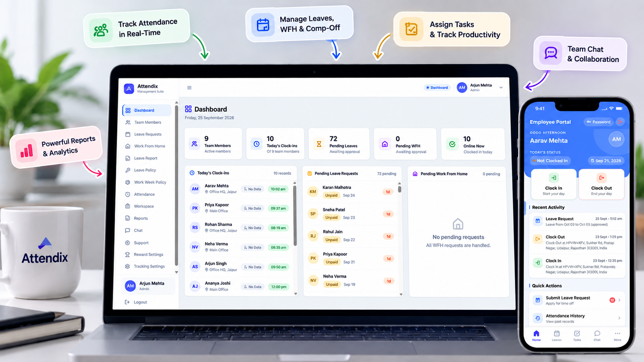Image resolution: width=644 pixels, height=362 pixels.
Task: Click the Support icon in sidebar
Action: pos(128,243)
